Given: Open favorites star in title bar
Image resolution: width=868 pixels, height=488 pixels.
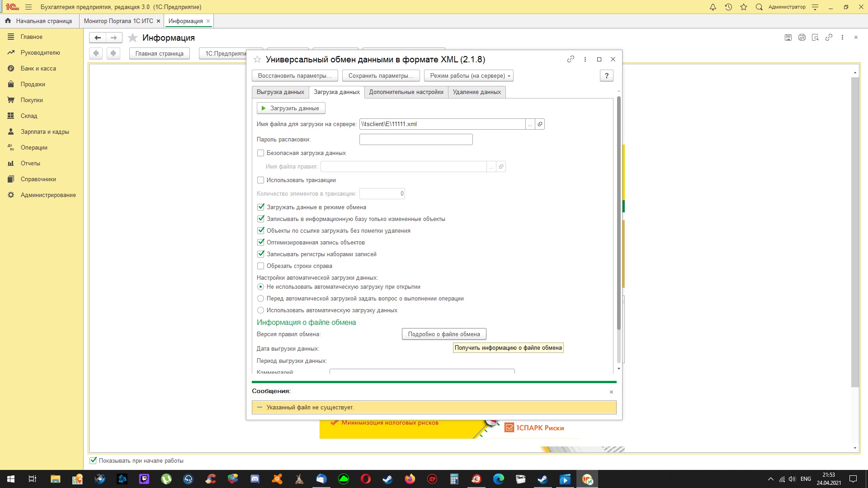Looking at the screenshot, I should coord(744,7).
